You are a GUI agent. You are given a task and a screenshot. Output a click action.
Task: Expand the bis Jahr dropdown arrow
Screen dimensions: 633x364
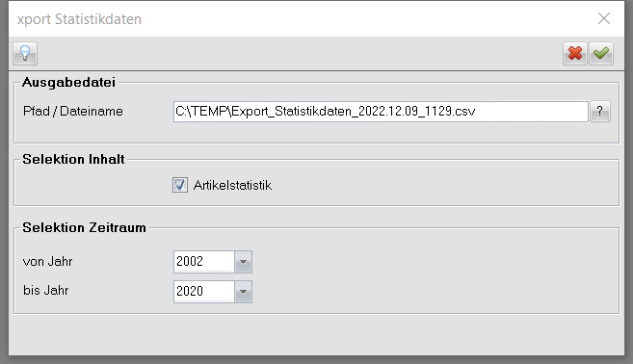pos(243,292)
